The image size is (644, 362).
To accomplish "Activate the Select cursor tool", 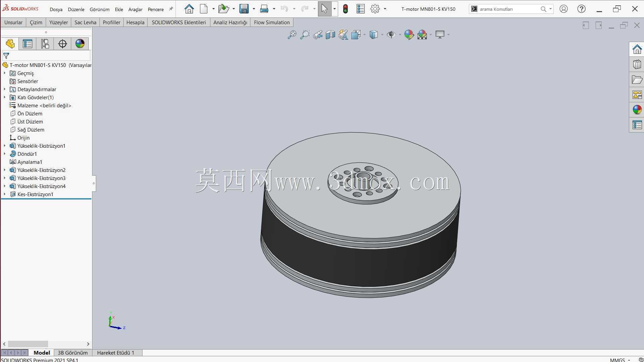I will click(324, 9).
